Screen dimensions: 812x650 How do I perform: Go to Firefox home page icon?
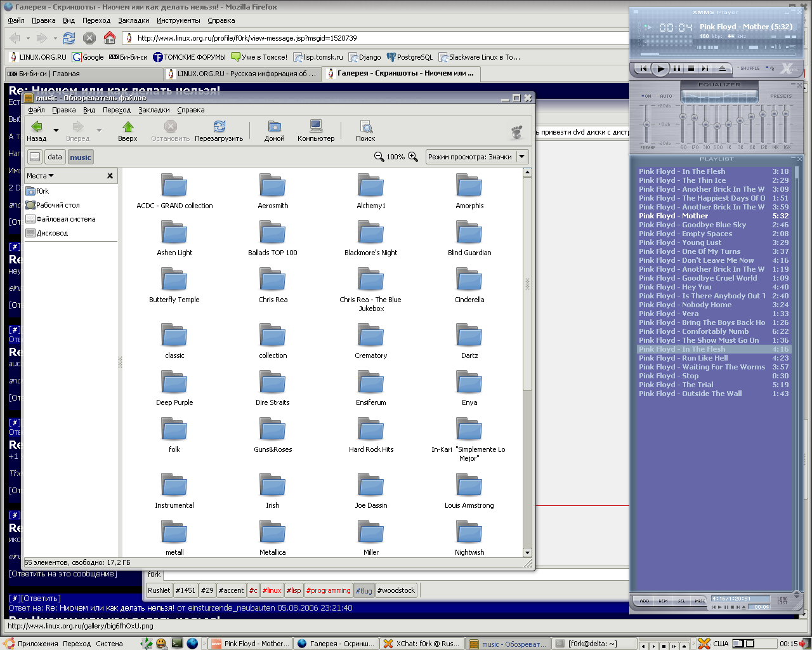pos(110,38)
